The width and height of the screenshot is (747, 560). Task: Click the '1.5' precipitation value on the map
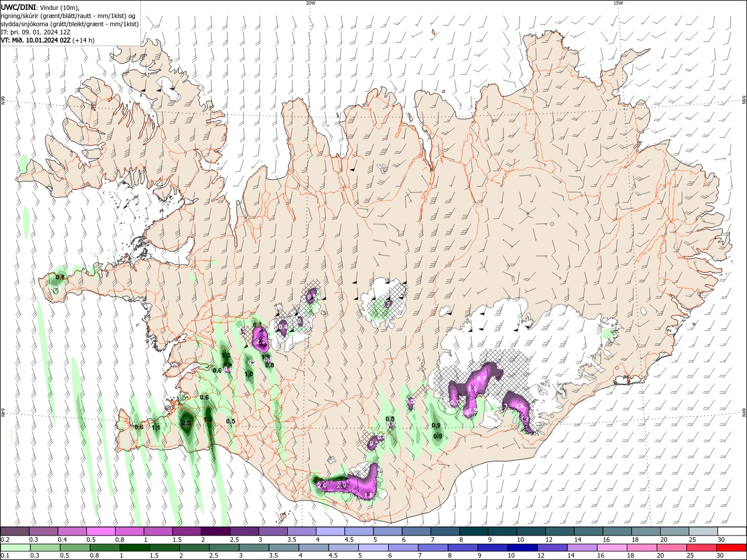[x=208, y=420]
